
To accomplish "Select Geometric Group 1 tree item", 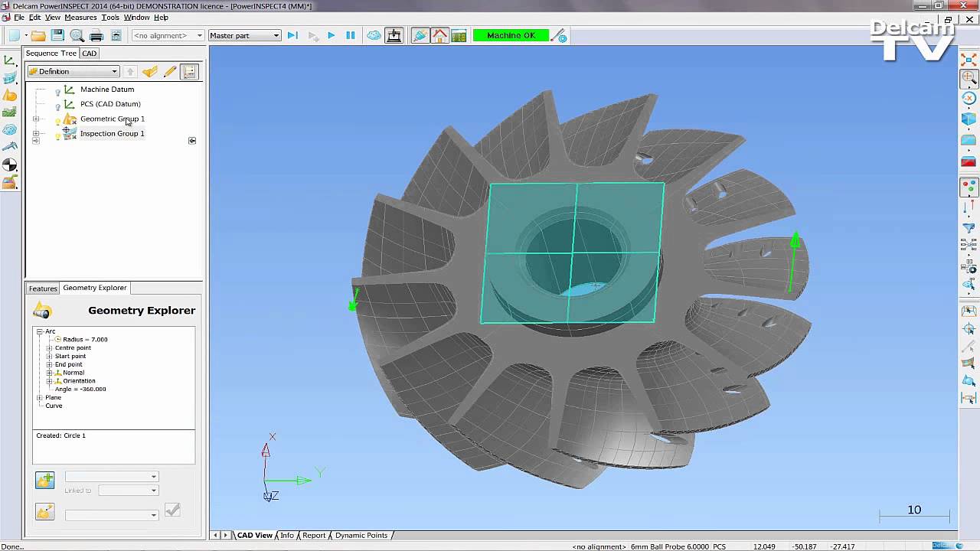I will (113, 119).
